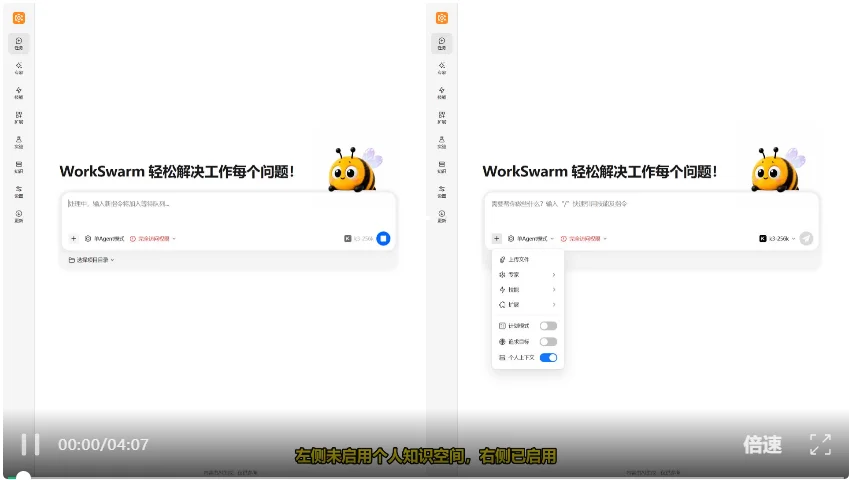849x480 pixels.
Task: Toggle the 计划模式 switch in the popup menu
Action: click(x=548, y=326)
